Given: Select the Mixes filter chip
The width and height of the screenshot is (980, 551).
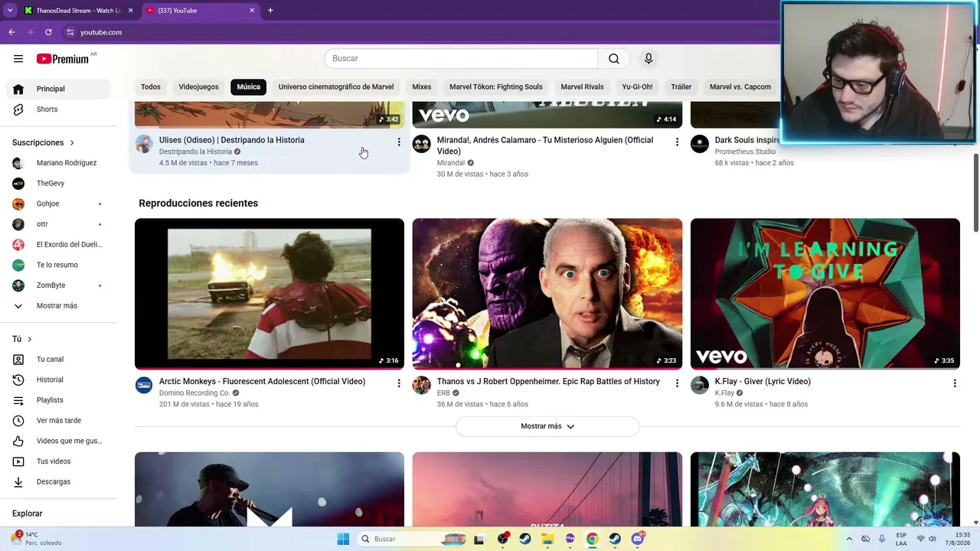Looking at the screenshot, I should (422, 87).
